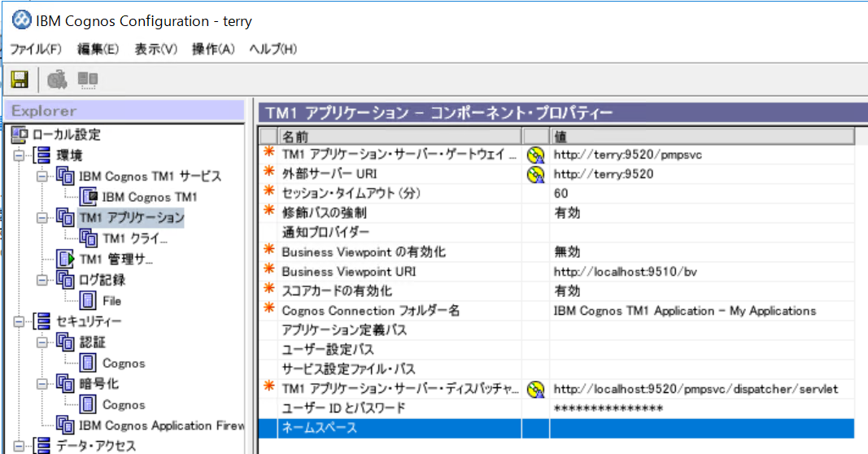Select the ローカル設定 root tree item
The image size is (868, 454).
67,134
